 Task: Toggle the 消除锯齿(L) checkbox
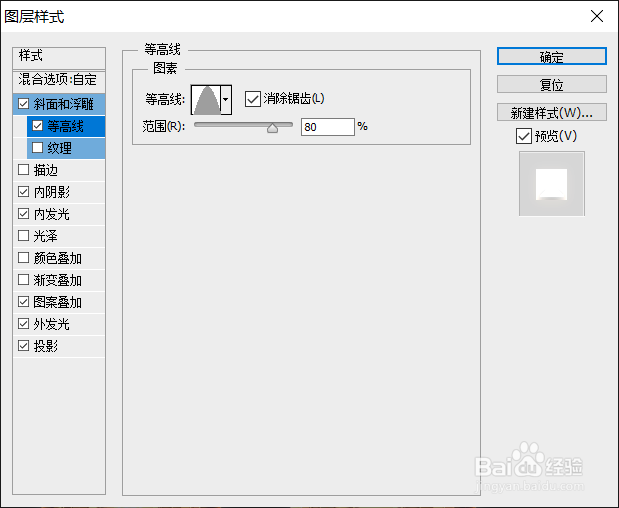click(x=253, y=99)
